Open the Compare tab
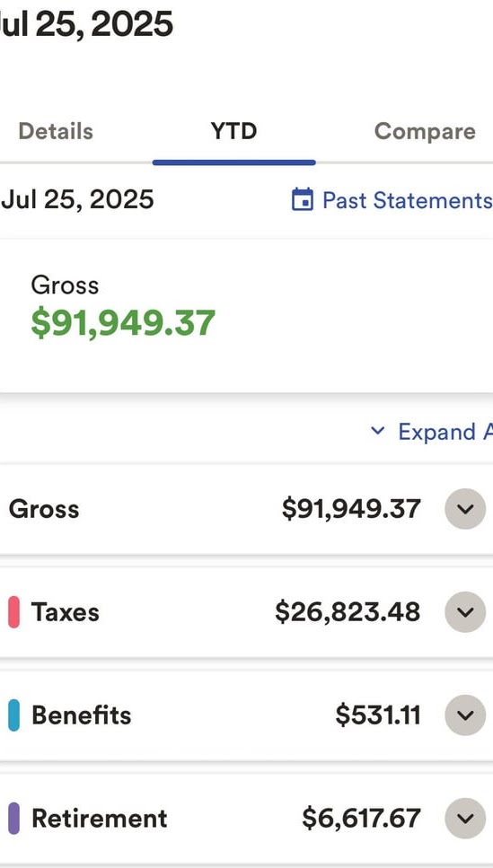This screenshot has width=493, height=868. 425,131
